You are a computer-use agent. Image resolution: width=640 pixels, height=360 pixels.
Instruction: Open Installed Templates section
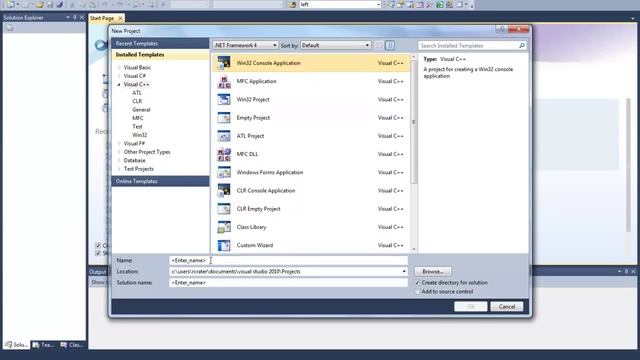click(160, 55)
